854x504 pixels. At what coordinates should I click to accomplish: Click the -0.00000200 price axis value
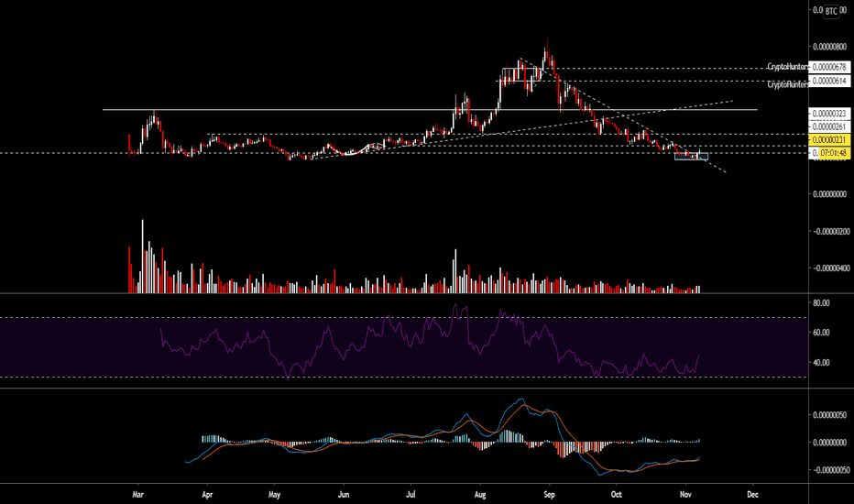[830, 232]
